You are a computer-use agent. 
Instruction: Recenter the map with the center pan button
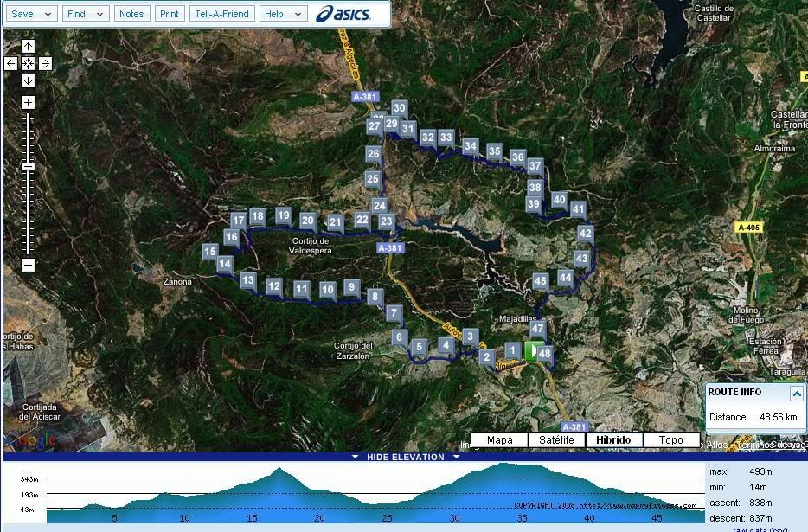pyautogui.click(x=28, y=63)
